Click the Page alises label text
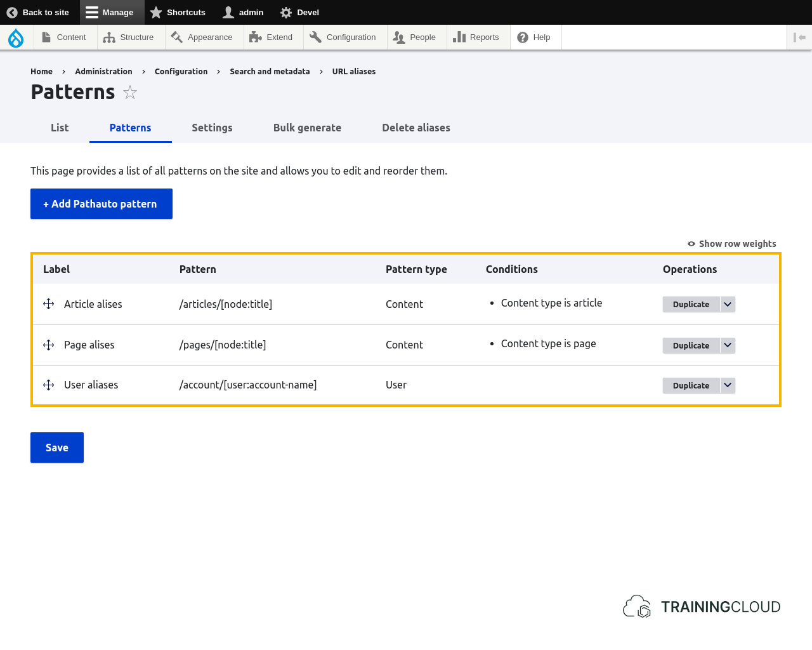This screenshot has height=650, width=812. 89,345
